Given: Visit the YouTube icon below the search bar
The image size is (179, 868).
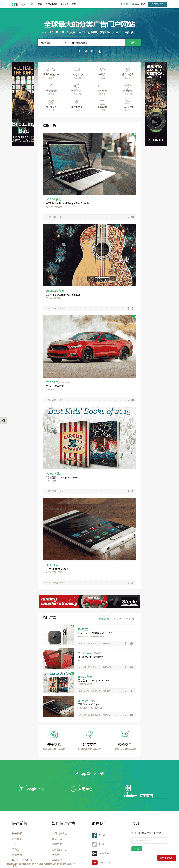Looking at the screenshot, I should click(100, 51).
